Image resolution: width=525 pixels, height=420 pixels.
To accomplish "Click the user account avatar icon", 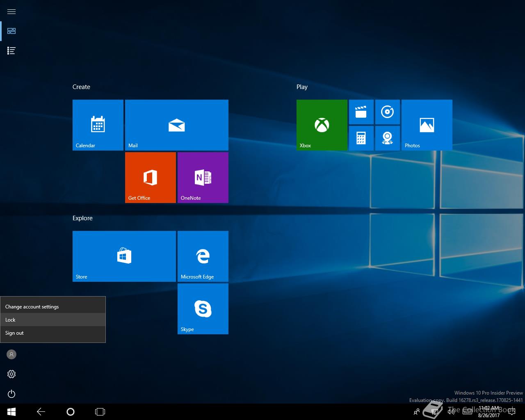I will (11, 354).
